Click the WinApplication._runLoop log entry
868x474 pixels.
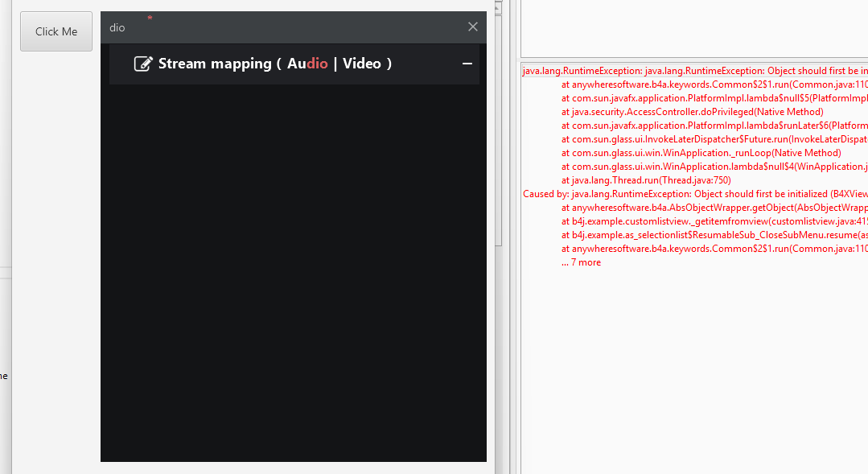(x=679, y=152)
